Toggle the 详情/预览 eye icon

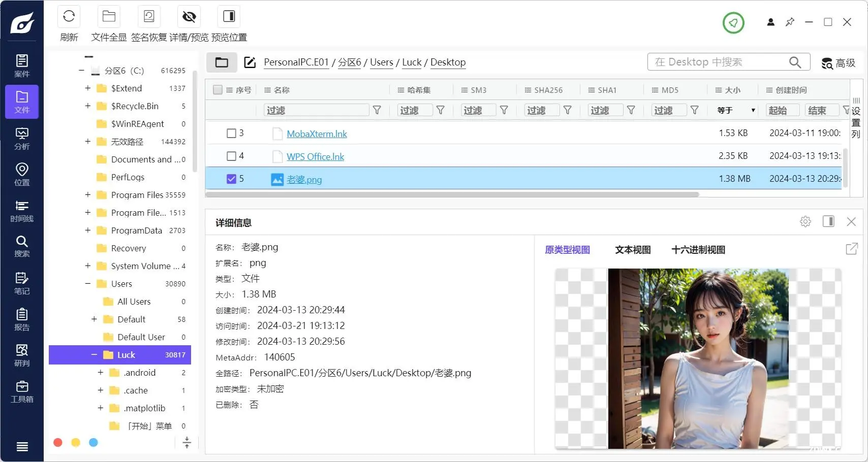(x=189, y=17)
